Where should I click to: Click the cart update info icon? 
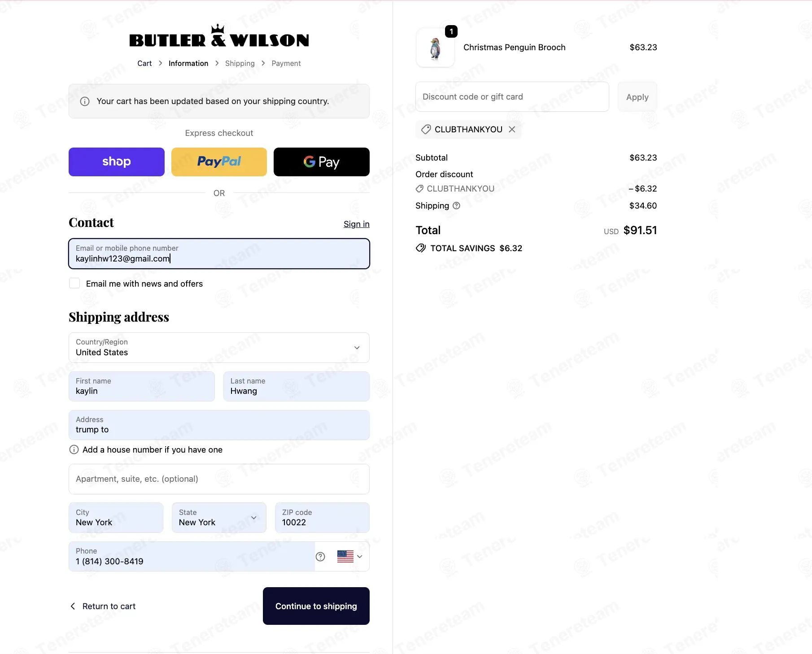point(85,101)
